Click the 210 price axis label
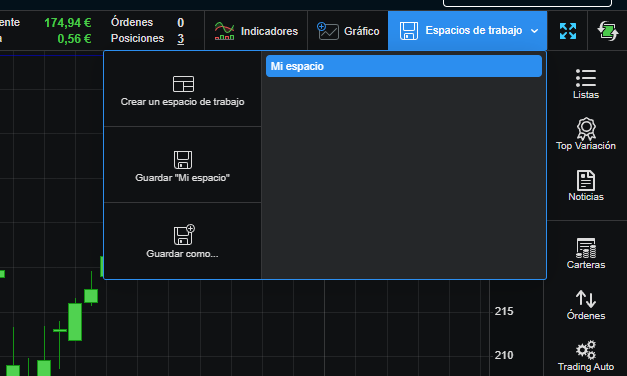This screenshot has width=627, height=376. tap(504, 355)
